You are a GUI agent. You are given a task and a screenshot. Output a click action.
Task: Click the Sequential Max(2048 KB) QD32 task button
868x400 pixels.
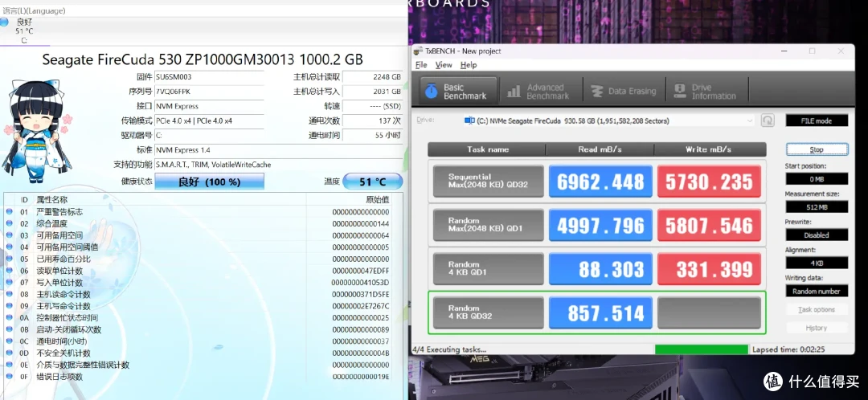489,181
